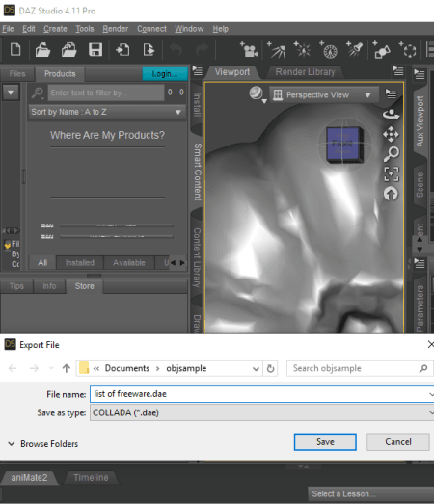The width and height of the screenshot is (434, 504).
Task: Click the viewport Pan arrows icon
Action: tap(391, 134)
